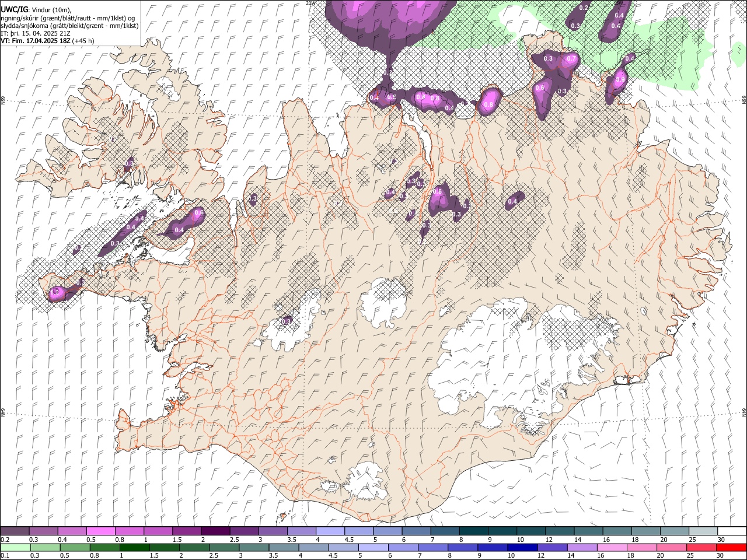Pick top legend swatch between 8 and 9

[x=473, y=531]
